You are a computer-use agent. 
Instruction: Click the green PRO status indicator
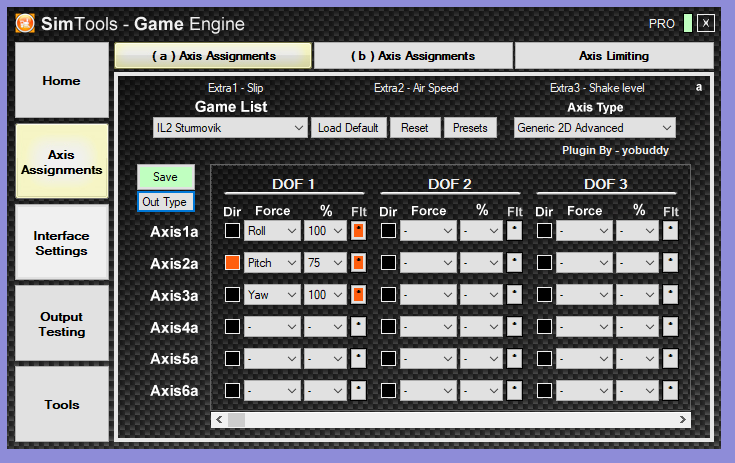click(x=688, y=23)
